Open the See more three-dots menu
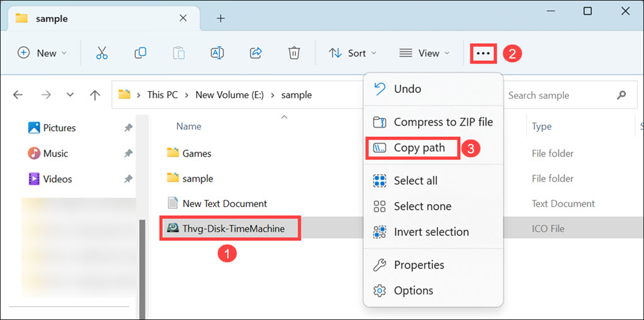This screenshot has height=320, width=644. pos(483,53)
